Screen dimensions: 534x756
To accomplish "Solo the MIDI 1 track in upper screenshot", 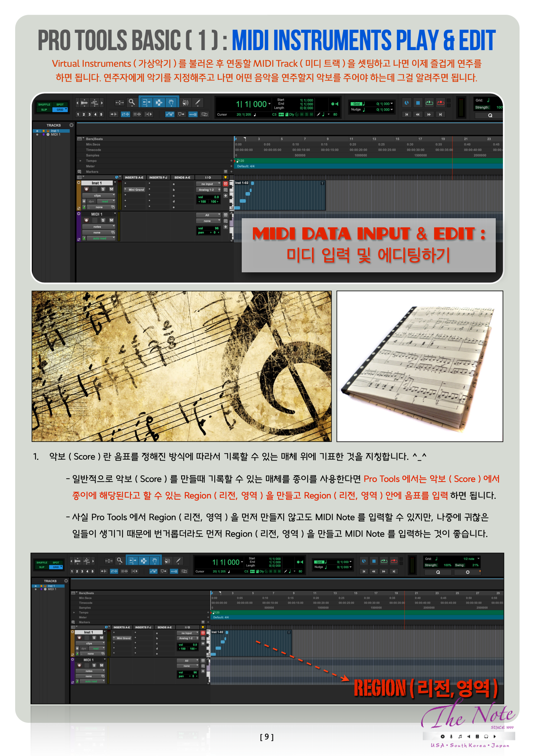I will (x=103, y=220).
